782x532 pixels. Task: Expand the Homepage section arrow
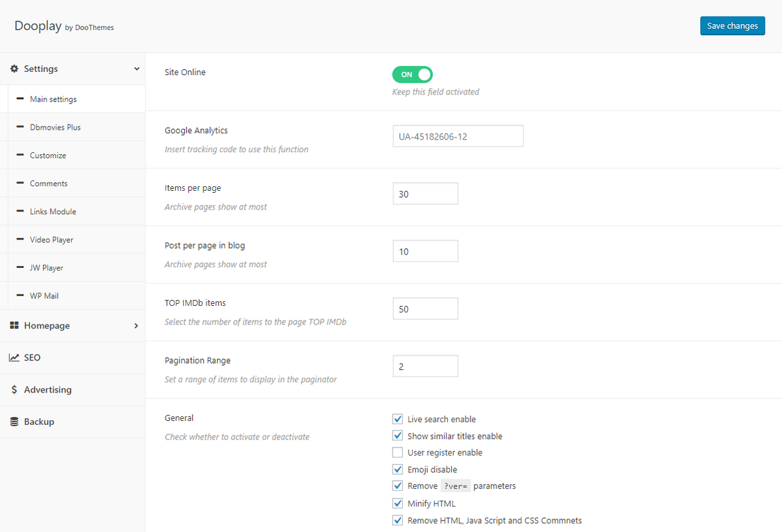click(x=136, y=326)
